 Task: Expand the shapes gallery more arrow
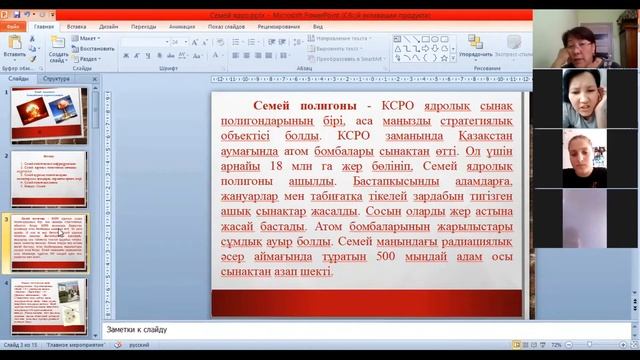click(x=453, y=59)
